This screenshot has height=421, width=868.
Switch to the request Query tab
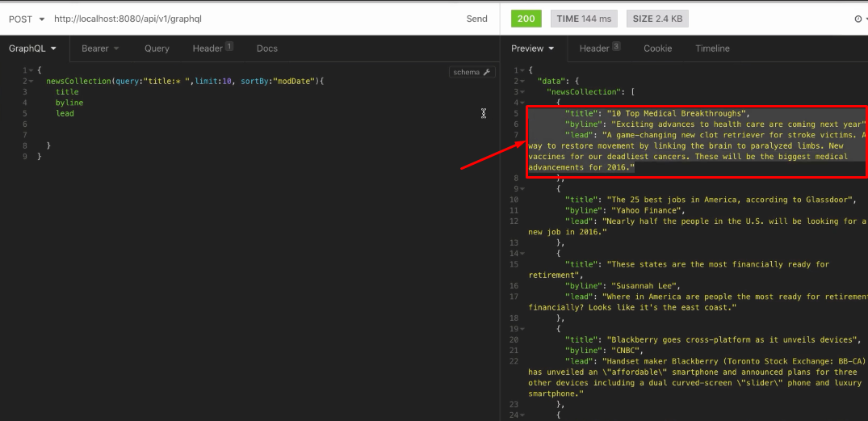(157, 48)
